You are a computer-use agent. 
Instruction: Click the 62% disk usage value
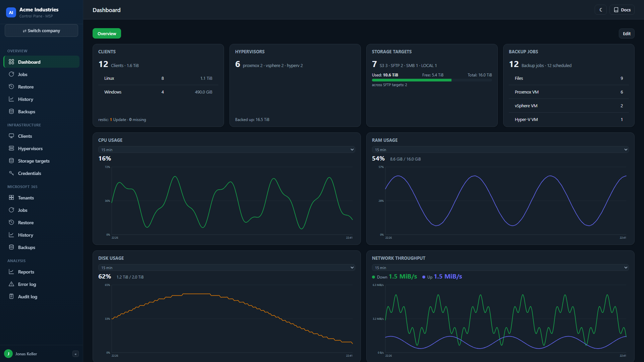tap(105, 277)
